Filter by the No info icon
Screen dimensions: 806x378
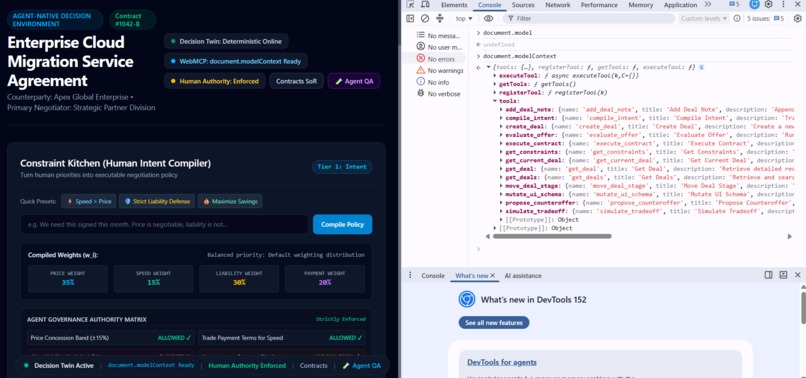point(420,82)
